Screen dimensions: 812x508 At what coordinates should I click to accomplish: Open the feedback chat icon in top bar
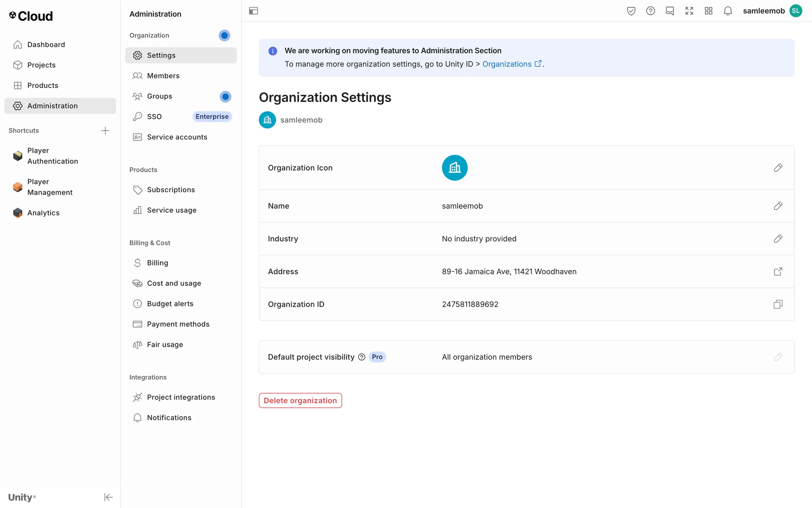(x=669, y=11)
